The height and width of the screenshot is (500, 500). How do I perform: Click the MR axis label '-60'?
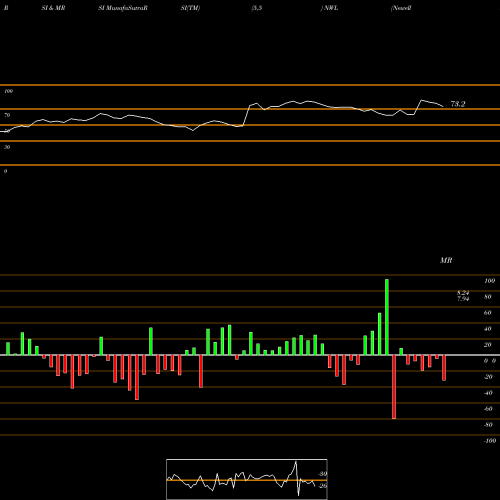(488, 409)
